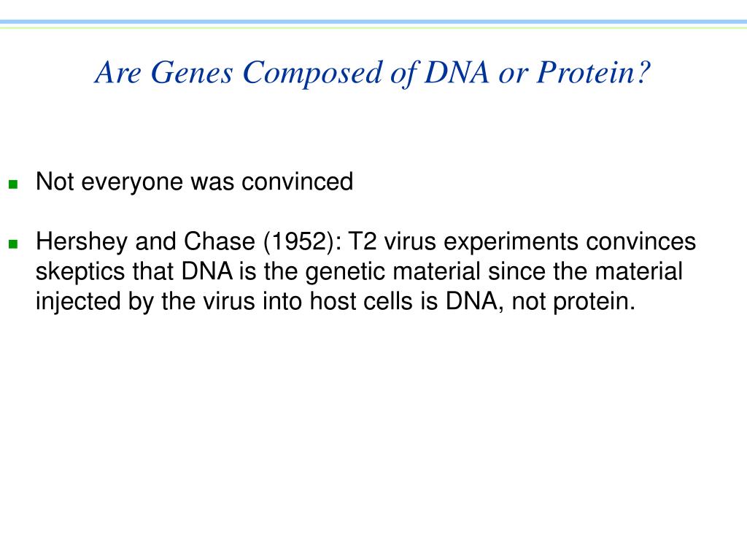Click the word 'convinces' at the line end
This screenshot has height=560, width=747.
[640, 242]
